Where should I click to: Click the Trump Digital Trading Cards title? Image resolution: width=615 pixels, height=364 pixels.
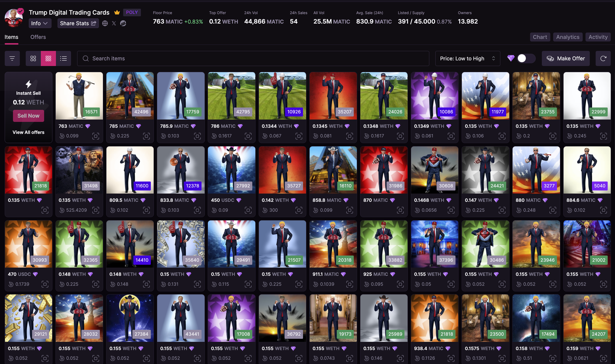pos(69,12)
